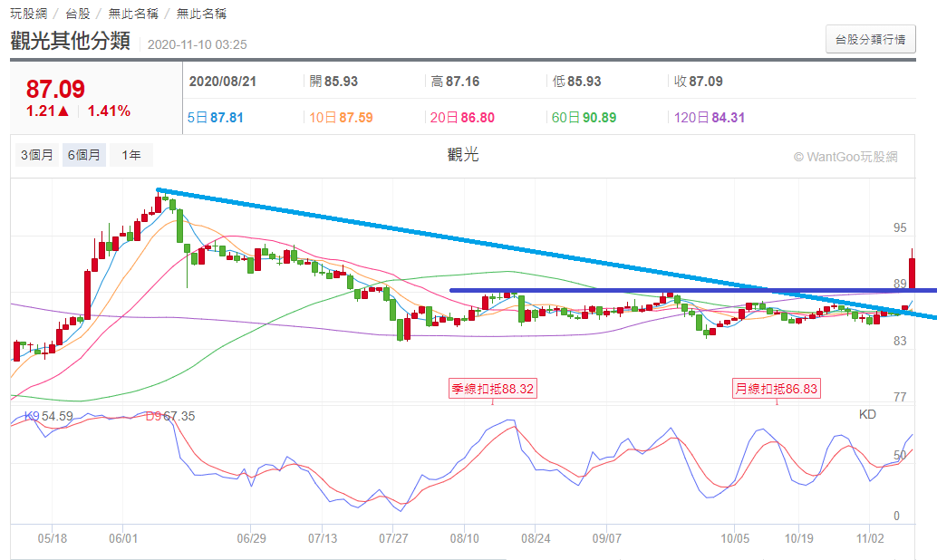Click the 20日 86.80 moving average value
Screen dimensions: 937x560
(x=462, y=118)
